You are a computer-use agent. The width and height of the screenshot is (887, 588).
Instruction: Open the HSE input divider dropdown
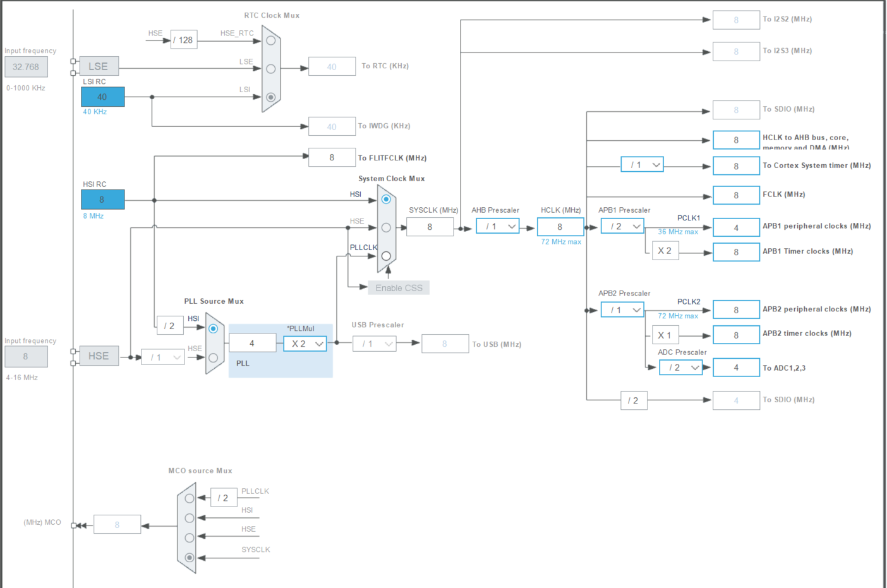pyautogui.click(x=163, y=357)
